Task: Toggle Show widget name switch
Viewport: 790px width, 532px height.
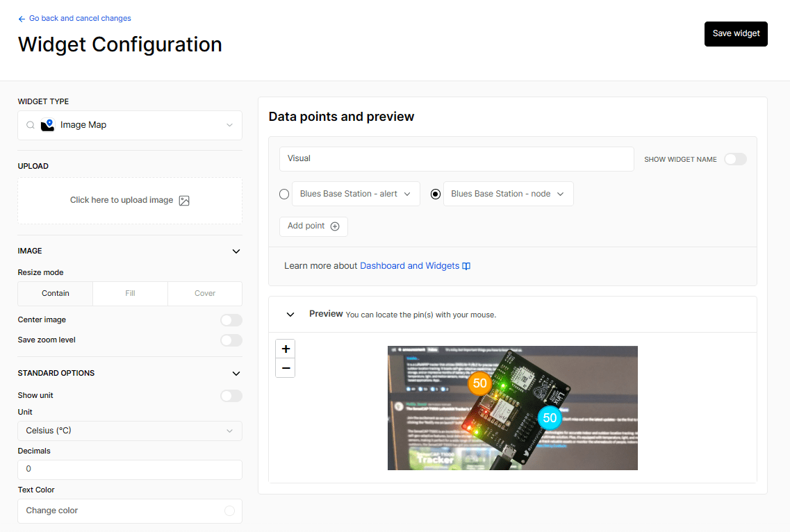Action: tap(735, 159)
